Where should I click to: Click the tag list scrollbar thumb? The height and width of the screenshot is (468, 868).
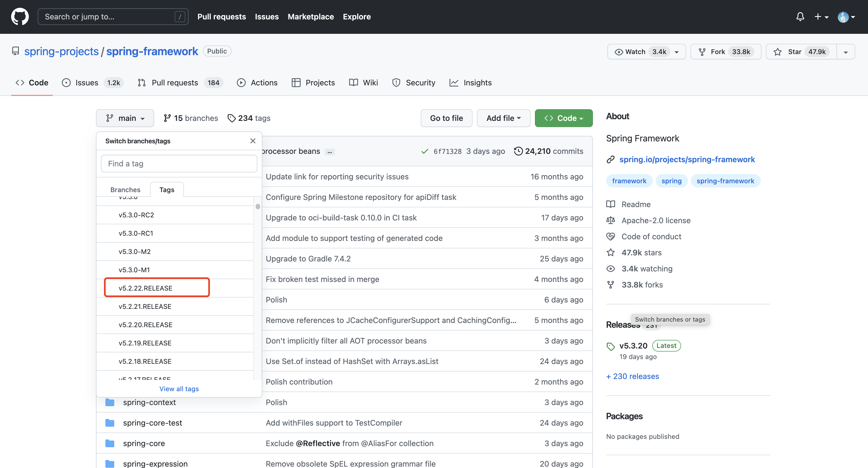click(258, 207)
